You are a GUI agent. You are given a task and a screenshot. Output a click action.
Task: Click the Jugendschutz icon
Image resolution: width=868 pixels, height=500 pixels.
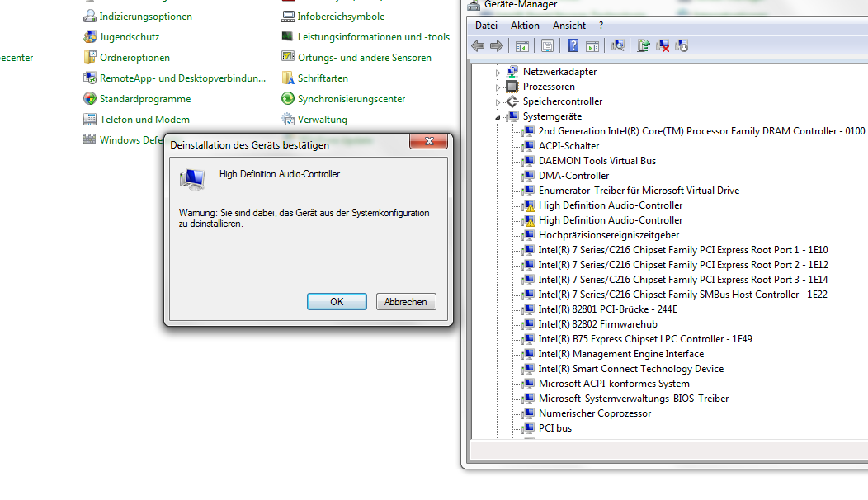pos(90,37)
